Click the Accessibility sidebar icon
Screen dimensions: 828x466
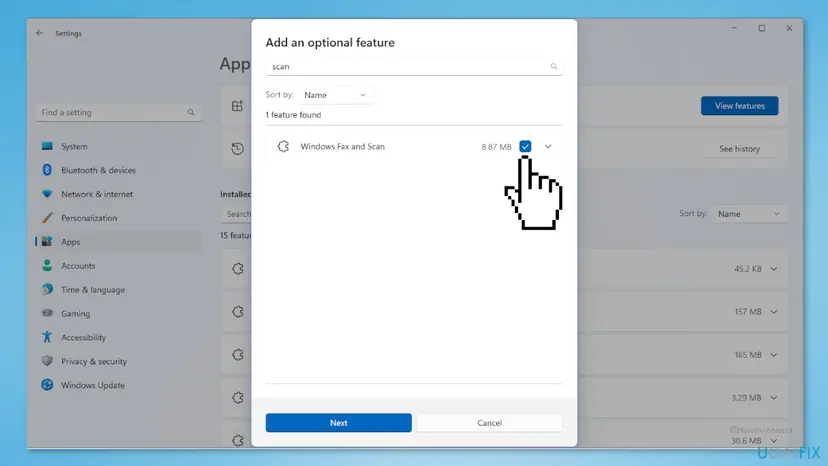(x=47, y=337)
